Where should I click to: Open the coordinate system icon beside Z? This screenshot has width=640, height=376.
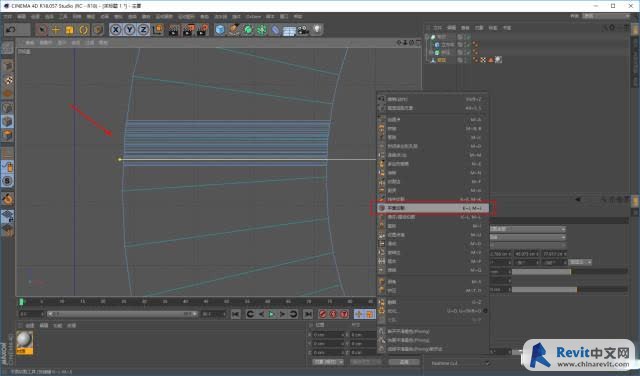[x=157, y=30]
